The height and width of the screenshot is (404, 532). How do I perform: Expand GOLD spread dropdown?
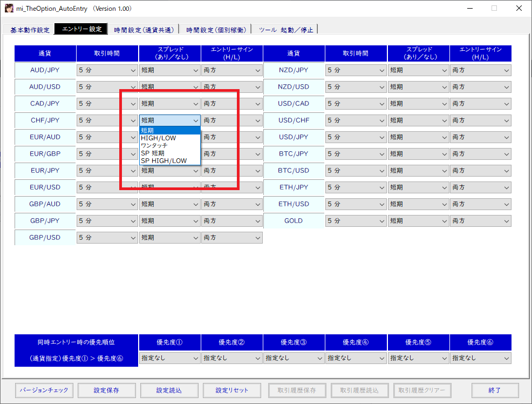418,221
